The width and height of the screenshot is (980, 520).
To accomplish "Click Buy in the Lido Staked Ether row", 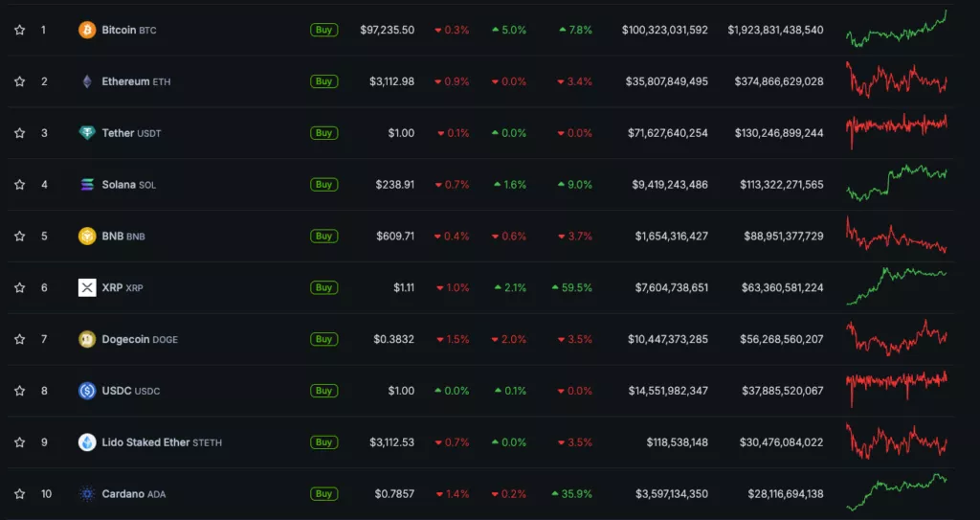I will tap(323, 442).
